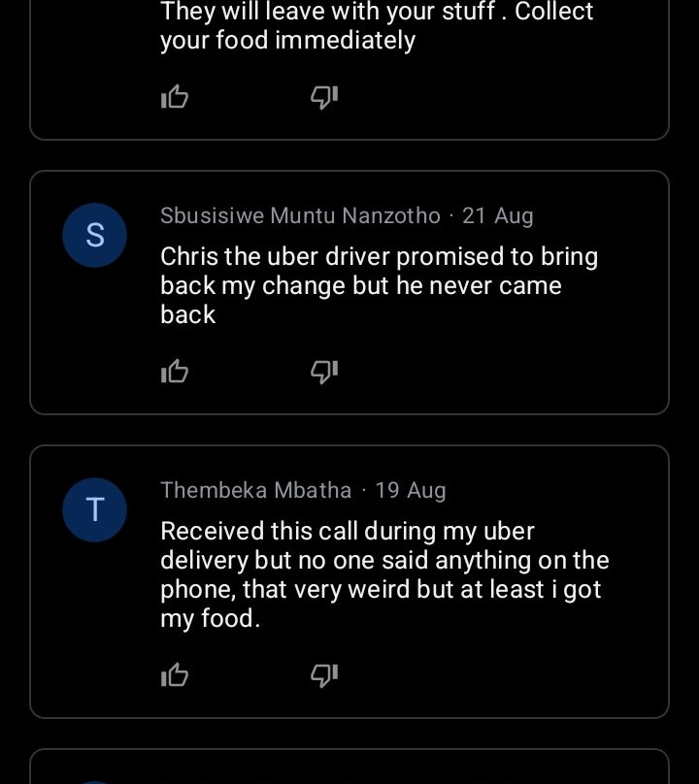
Task: Open the partially visible comment card at bottom
Action: click(349, 768)
